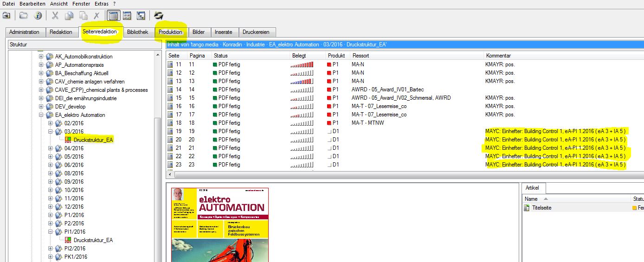Image resolution: width=644 pixels, height=262 pixels.
Task: Open the Extras menu
Action: pos(102,4)
